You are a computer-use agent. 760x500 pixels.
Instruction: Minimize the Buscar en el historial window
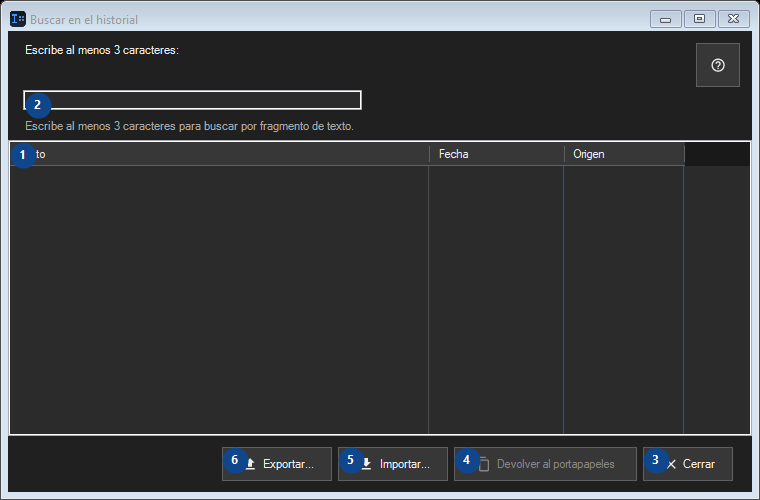[x=665, y=19]
